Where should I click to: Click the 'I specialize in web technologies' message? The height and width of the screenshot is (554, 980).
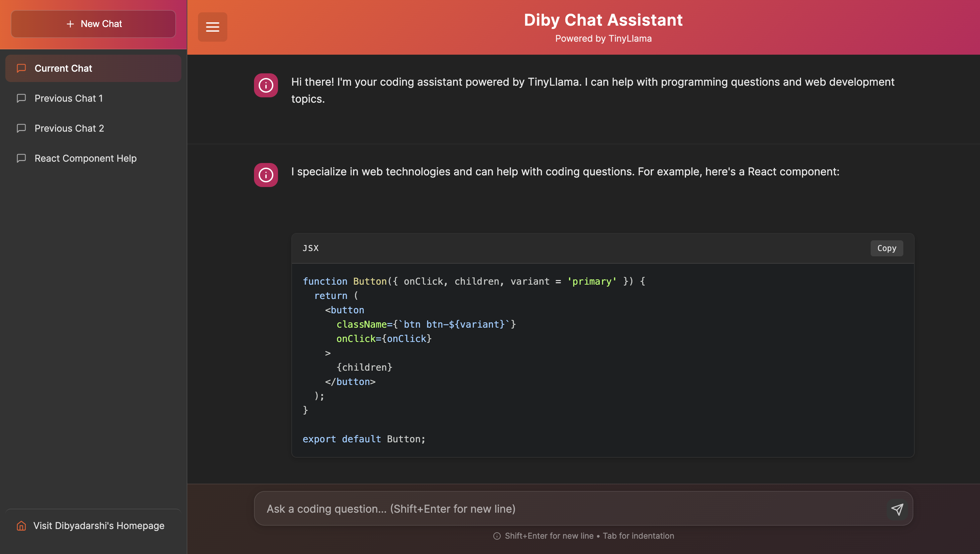[565, 172]
